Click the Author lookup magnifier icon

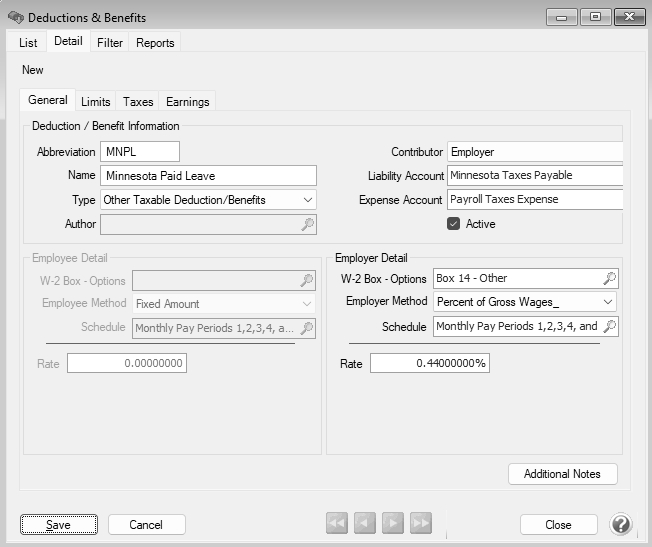[308, 225]
